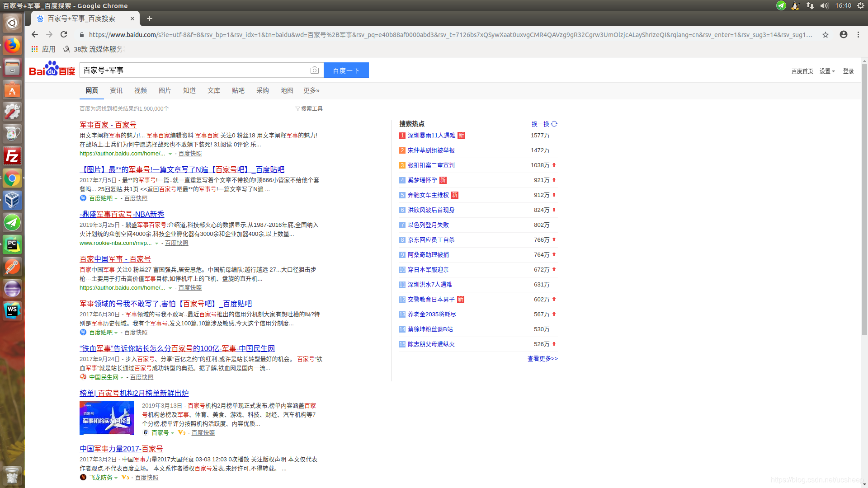Close the 百家号+军事 tab

click(132, 19)
